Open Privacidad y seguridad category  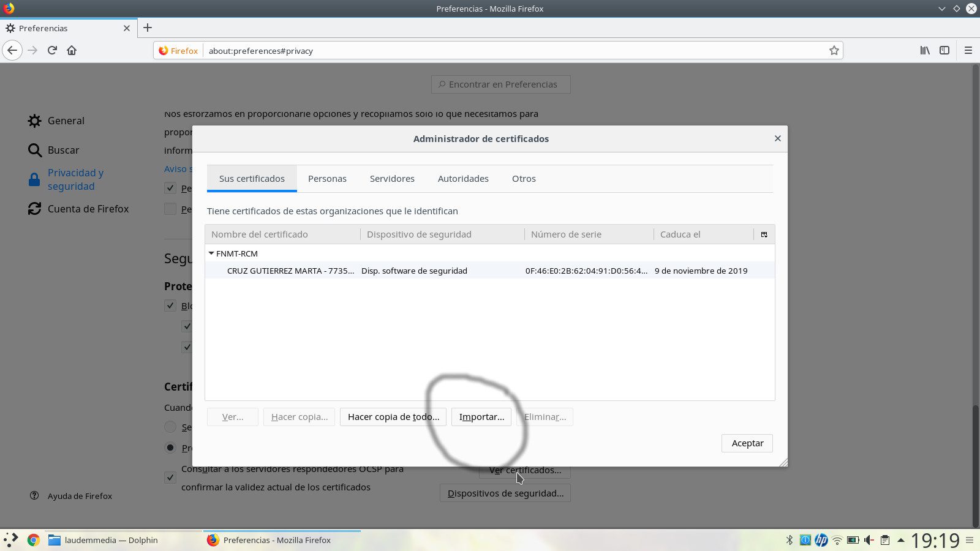[x=66, y=179]
